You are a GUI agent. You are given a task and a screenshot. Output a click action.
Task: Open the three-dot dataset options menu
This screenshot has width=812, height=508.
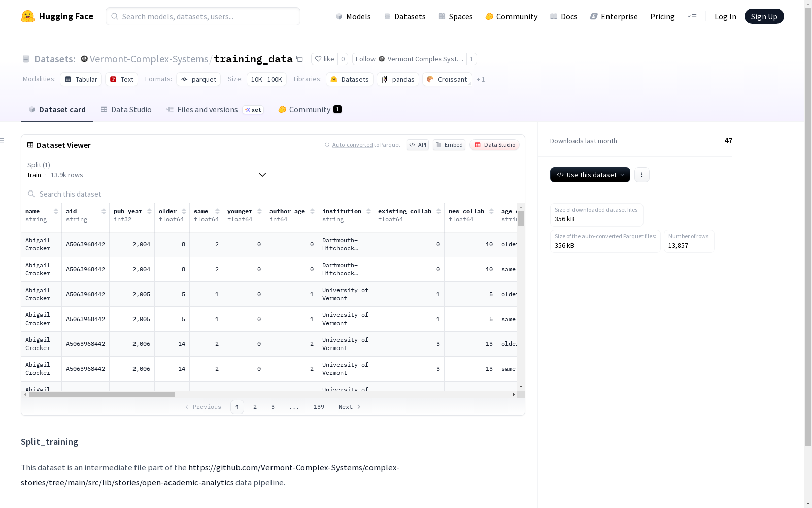point(642,175)
